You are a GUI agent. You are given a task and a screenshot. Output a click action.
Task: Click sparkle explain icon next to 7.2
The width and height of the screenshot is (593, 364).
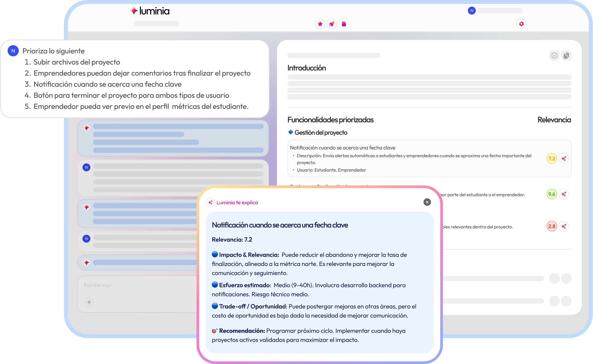(564, 158)
